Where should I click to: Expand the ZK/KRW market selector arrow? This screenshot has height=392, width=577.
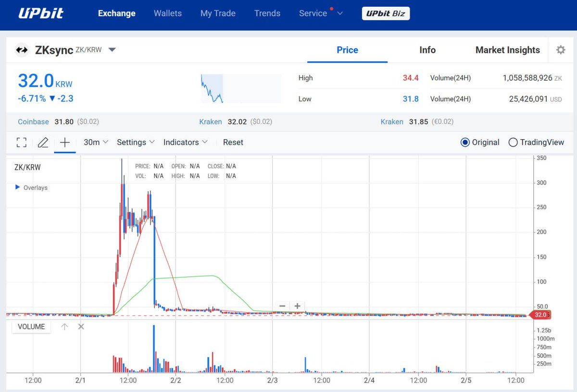pyautogui.click(x=112, y=49)
